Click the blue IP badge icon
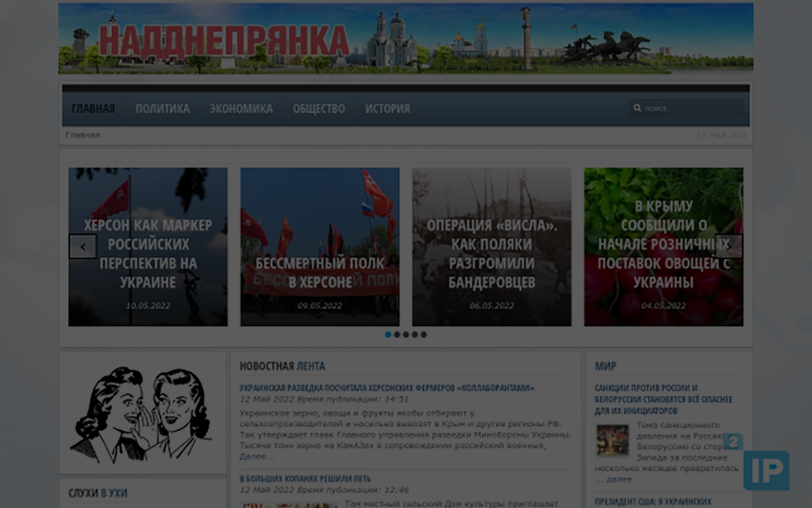Viewport: 812px width, 508px height. (x=766, y=470)
